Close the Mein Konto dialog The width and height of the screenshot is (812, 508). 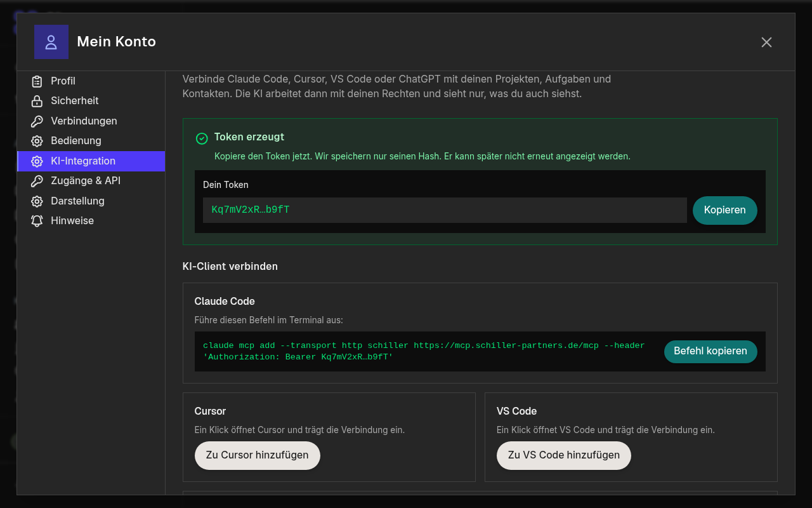coord(766,42)
